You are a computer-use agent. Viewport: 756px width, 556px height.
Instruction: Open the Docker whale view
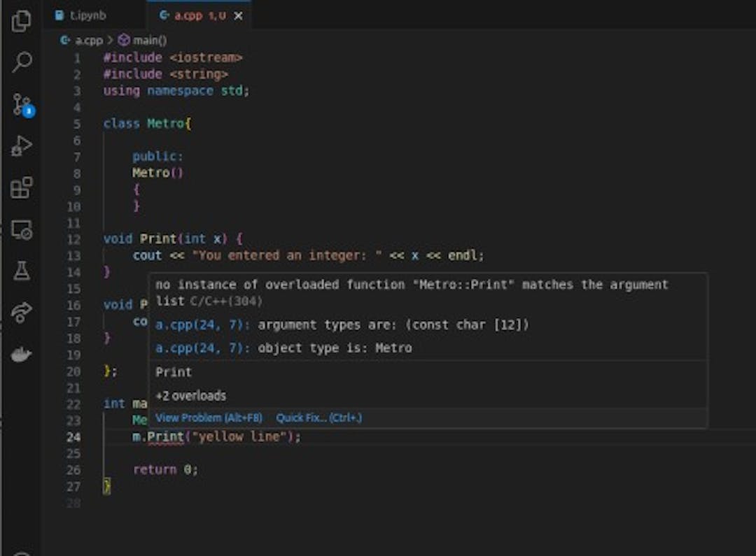22,355
